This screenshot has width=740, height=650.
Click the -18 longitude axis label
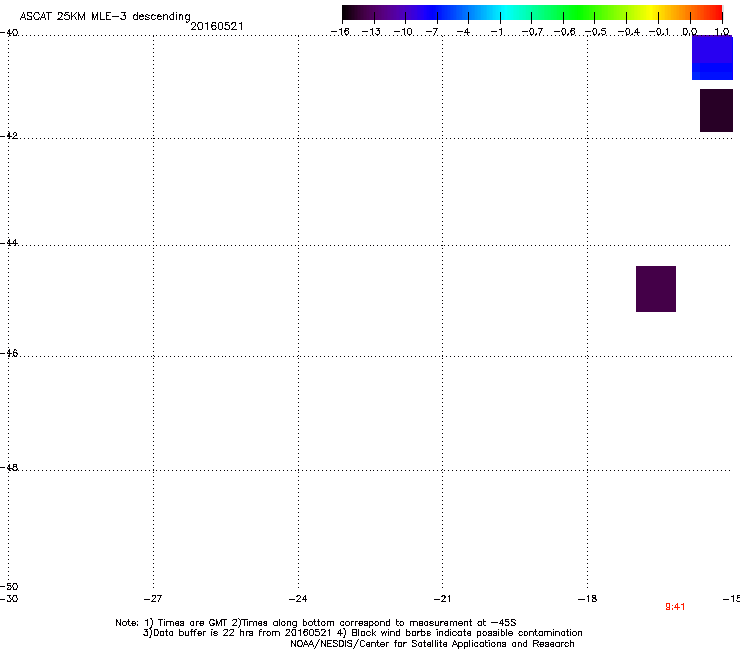(x=587, y=599)
